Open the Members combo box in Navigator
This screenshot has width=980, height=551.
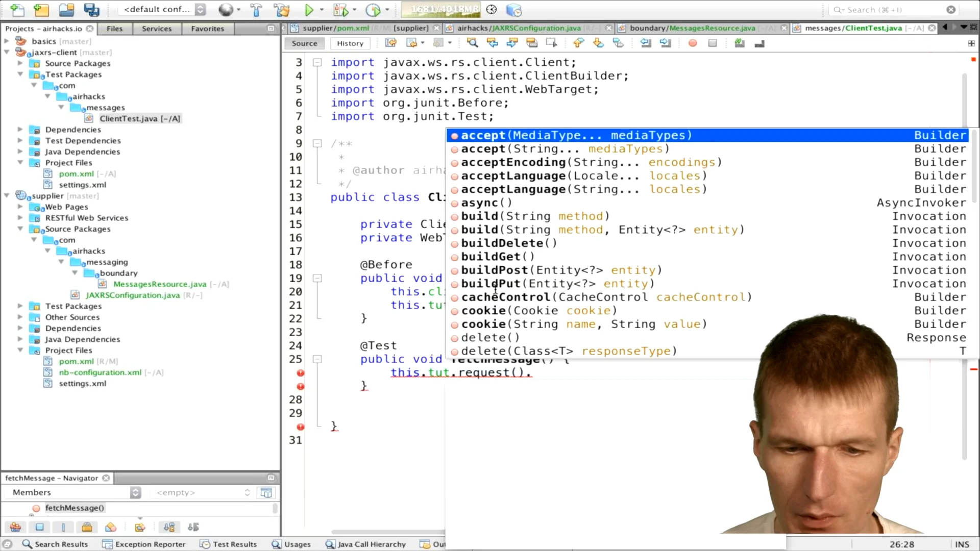point(72,492)
